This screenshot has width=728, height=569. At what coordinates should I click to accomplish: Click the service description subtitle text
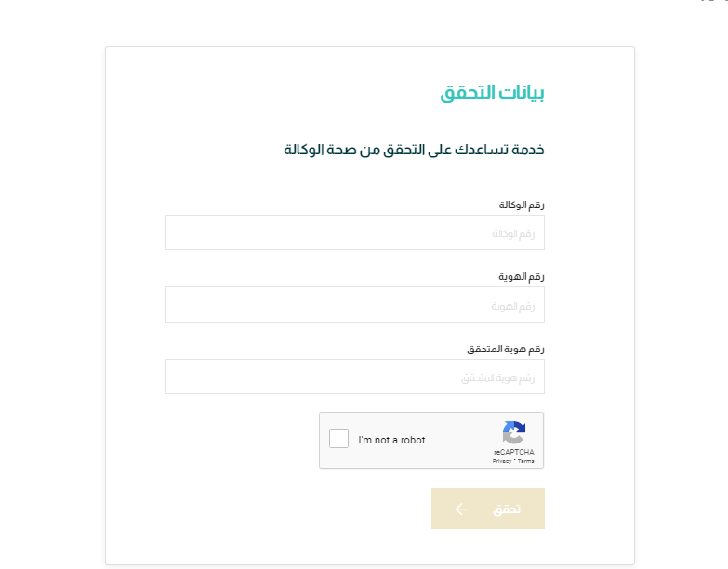pos(414,149)
